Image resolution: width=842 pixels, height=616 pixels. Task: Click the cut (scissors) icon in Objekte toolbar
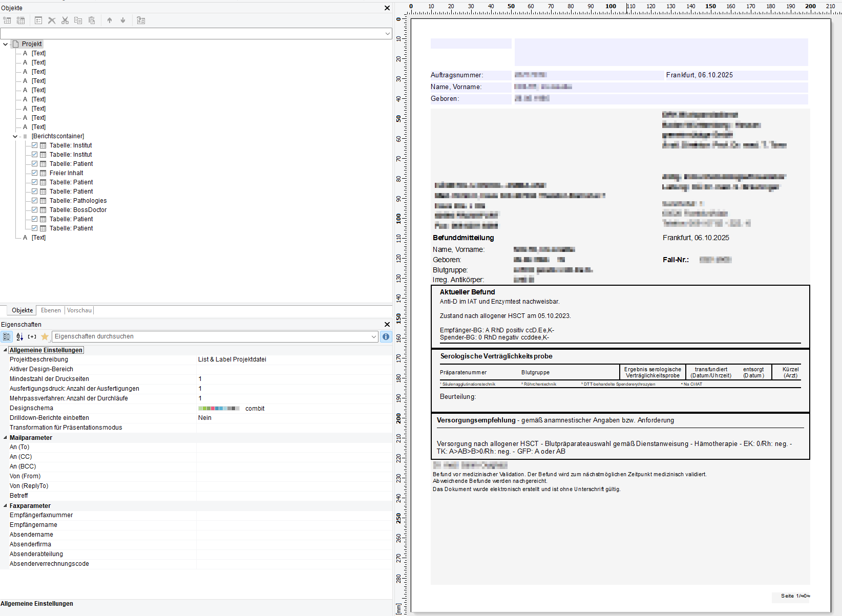pyautogui.click(x=65, y=20)
